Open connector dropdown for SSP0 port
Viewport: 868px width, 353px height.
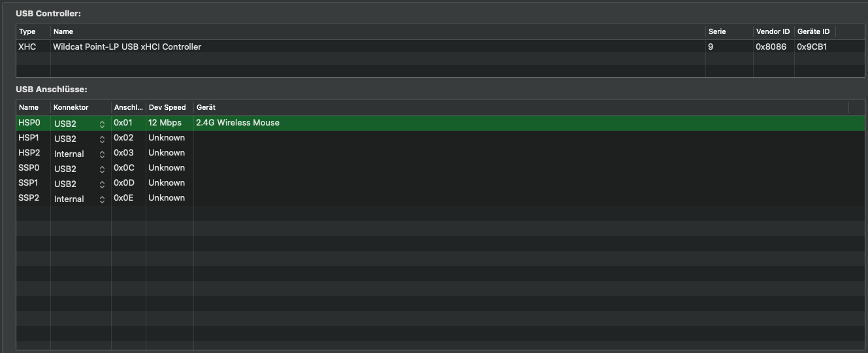(x=102, y=169)
